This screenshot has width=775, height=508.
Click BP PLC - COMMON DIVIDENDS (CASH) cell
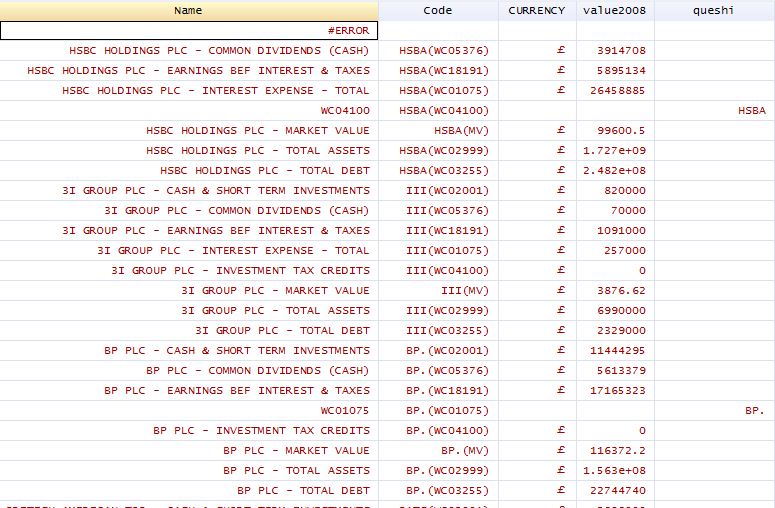click(x=189, y=371)
